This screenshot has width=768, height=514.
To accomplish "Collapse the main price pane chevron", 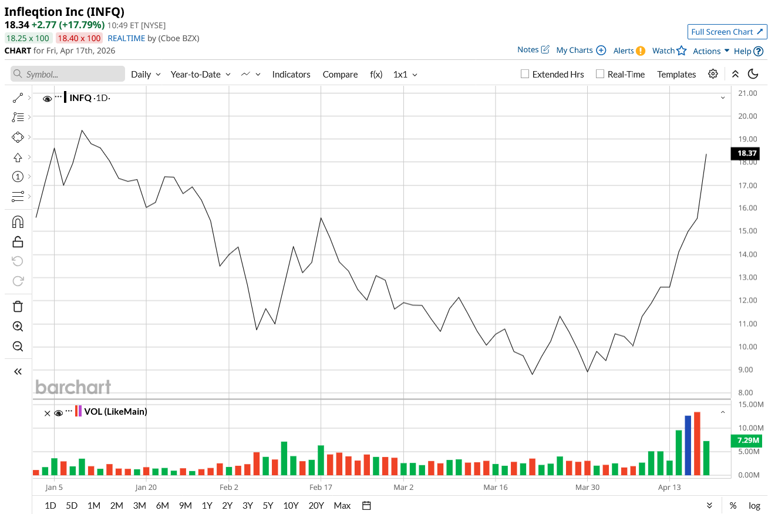I will 722,98.
